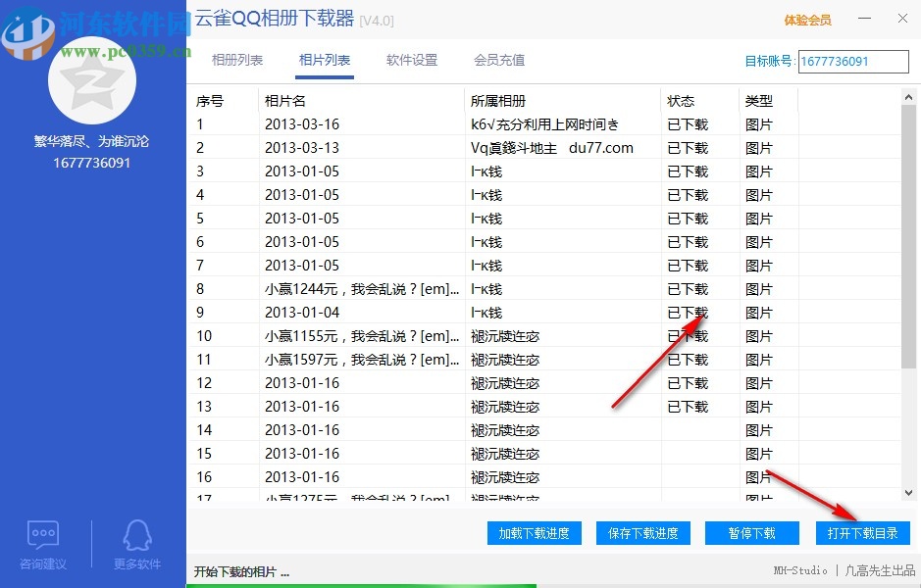Click the 加载下载进度 button
921x588 pixels.
(534, 533)
